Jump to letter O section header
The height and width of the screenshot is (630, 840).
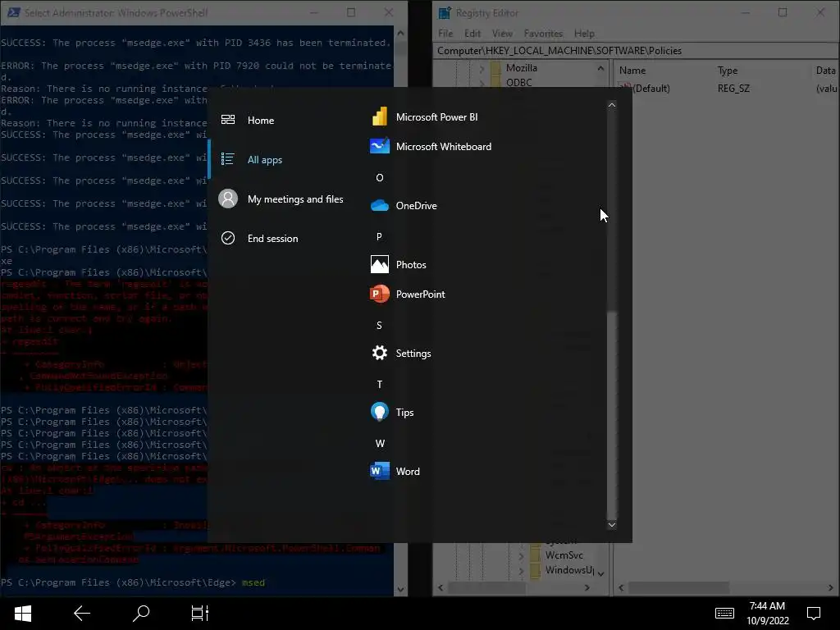point(379,178)
